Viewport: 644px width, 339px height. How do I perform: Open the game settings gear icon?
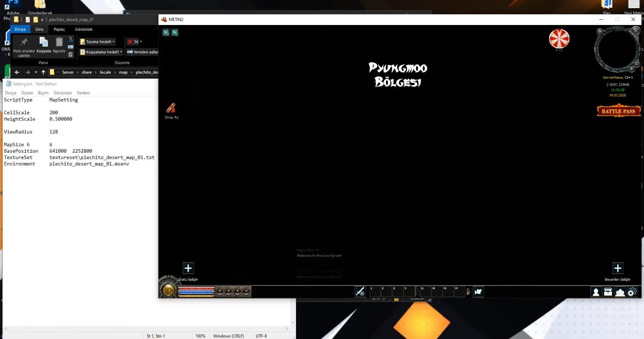[x=632, y=292]
